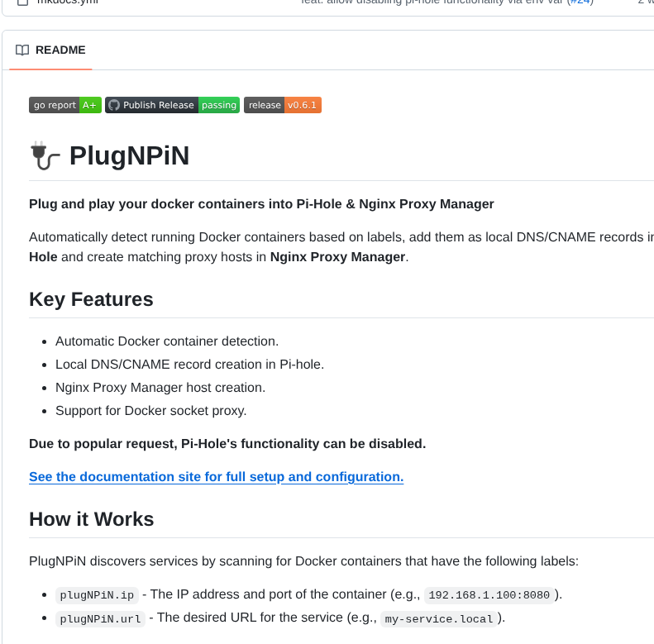Click the green passing status on the badge
This screenshot has width=654, height=644.
219,105
